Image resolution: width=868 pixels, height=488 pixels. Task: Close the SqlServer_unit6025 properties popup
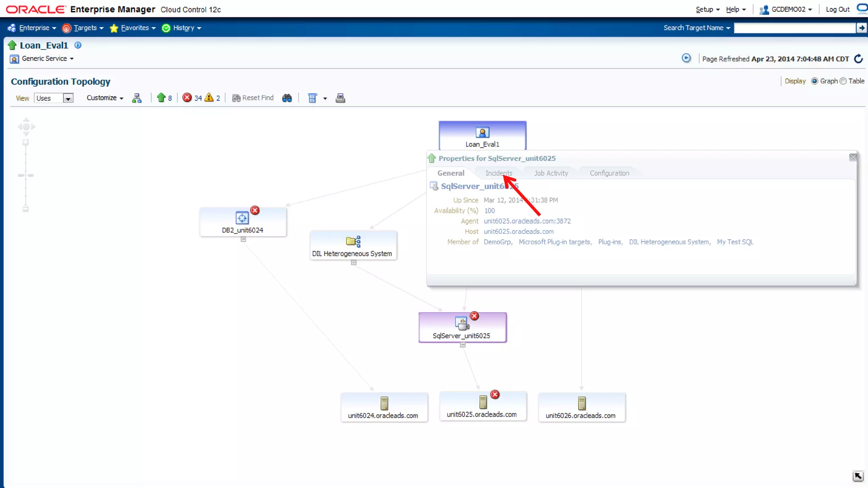[853, 158]
